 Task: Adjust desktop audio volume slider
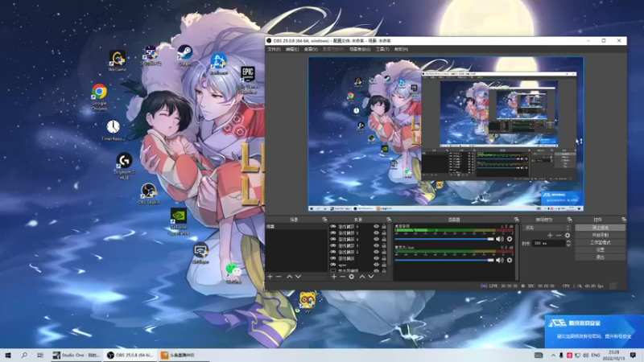click(x=444, y=239)
